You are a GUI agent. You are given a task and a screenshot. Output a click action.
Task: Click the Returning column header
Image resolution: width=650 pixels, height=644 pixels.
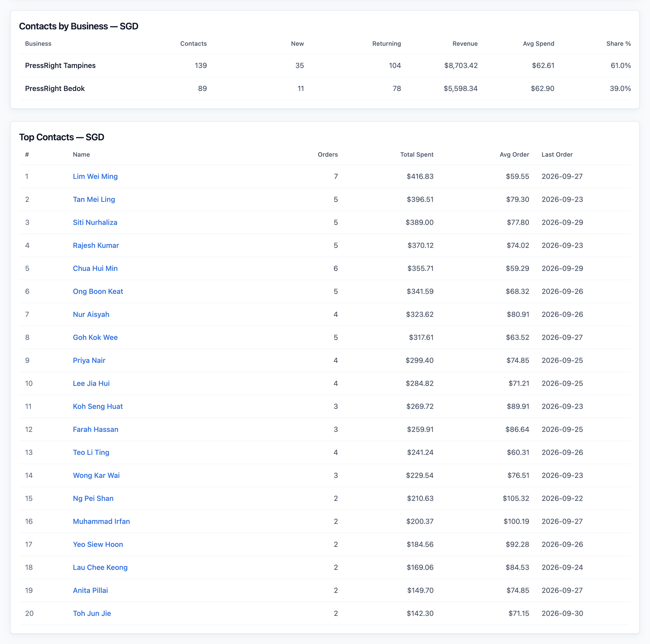pyautogui.click(x=387, y=43)
